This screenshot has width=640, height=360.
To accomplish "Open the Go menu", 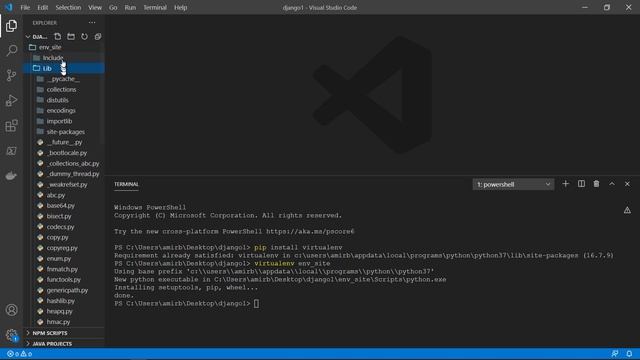I will click(x=113, y=7).
